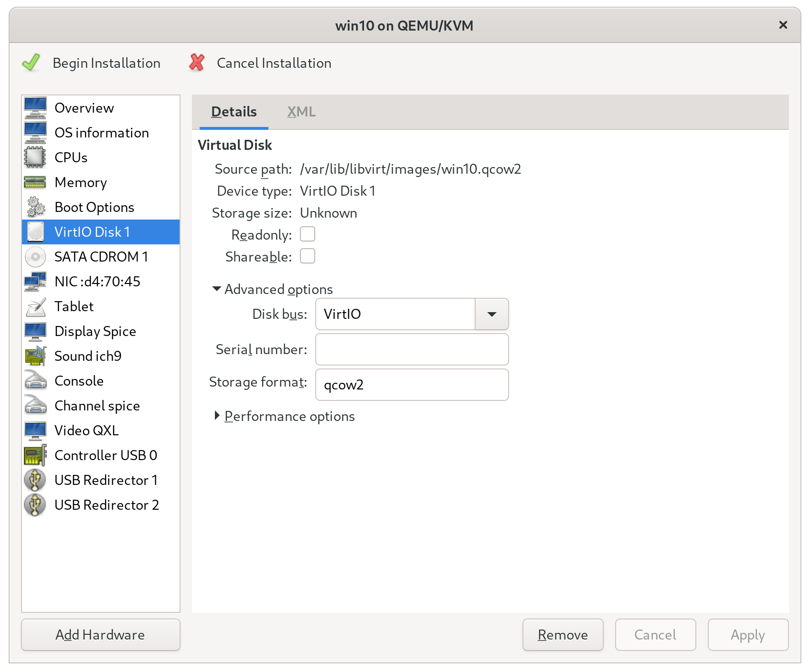Toggle the Shareable checkbox
Viewport: 810px width, 672px height.
point(307,256)
